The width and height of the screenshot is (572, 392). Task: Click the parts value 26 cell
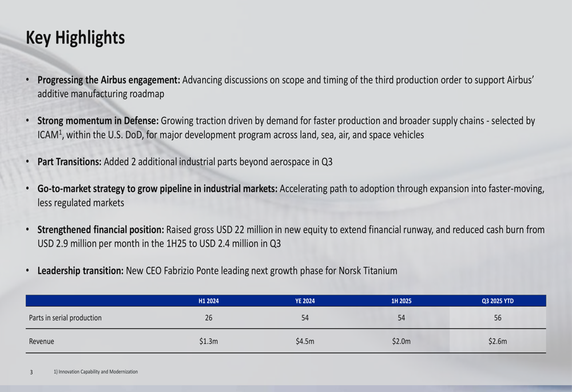[209, 318]
